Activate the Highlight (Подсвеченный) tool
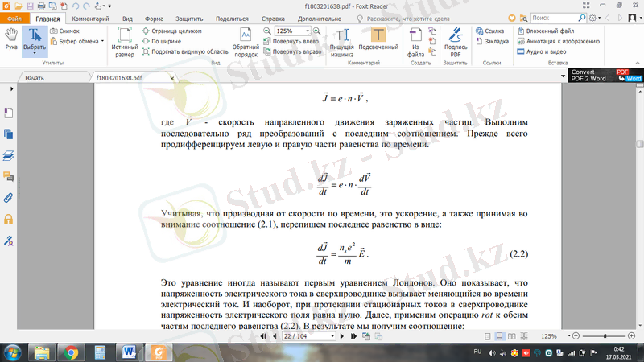This screenshot has height=362, width=644. click(379, 40)
